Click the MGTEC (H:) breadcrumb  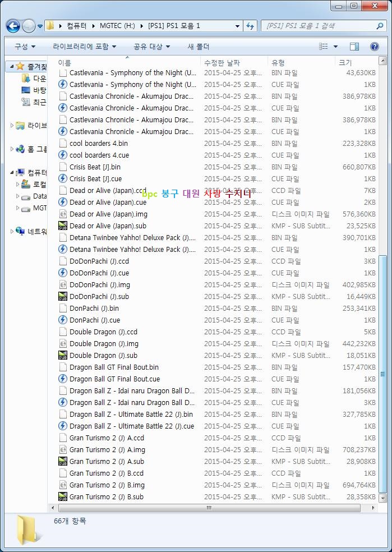pos(117,26)
